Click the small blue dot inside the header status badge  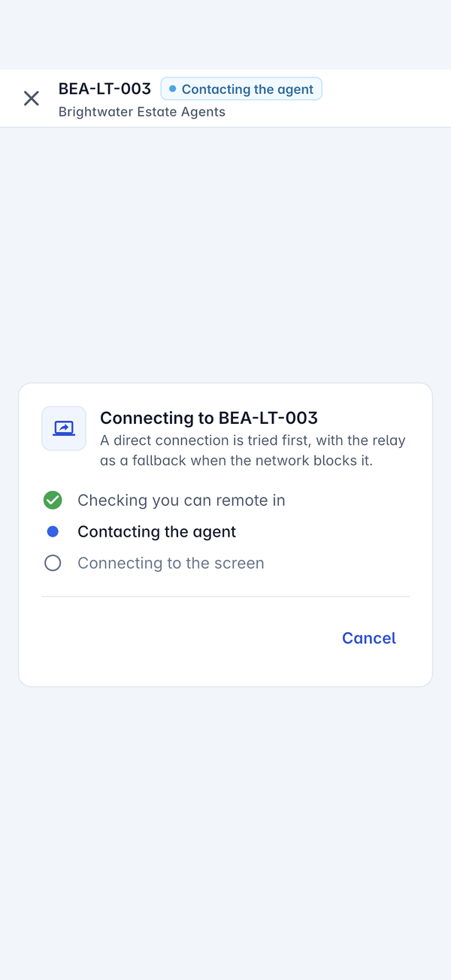[x=173, y=89]
